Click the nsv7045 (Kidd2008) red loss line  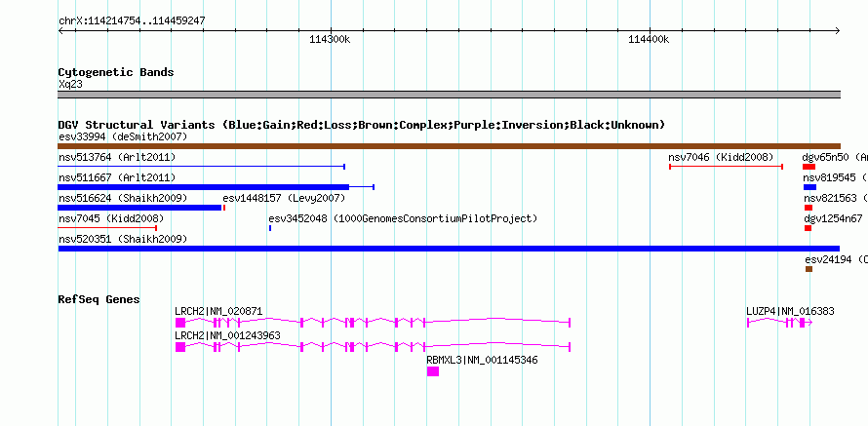107,228
